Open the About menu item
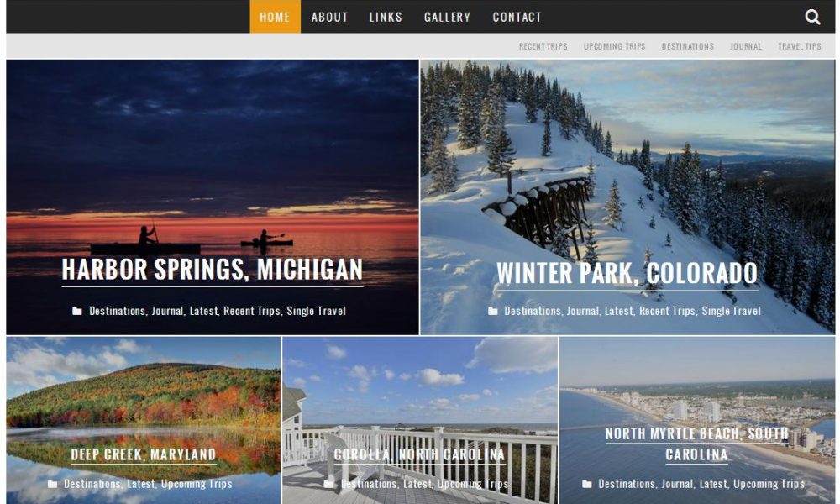This screenshot has height=504, width=840. (x=329, y=17)
